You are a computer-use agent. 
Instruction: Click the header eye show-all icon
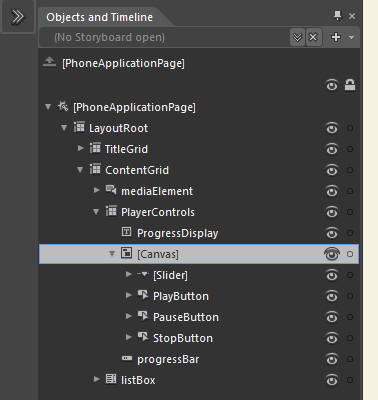(x=332, y=86)
